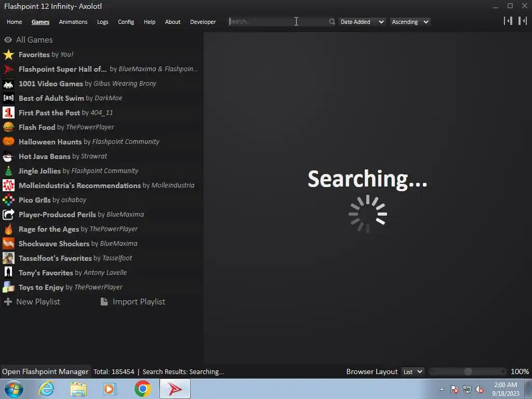Click the Jingle Jollies tree icon
Viewport: 532px width, 399px height.
coord(8,171)
